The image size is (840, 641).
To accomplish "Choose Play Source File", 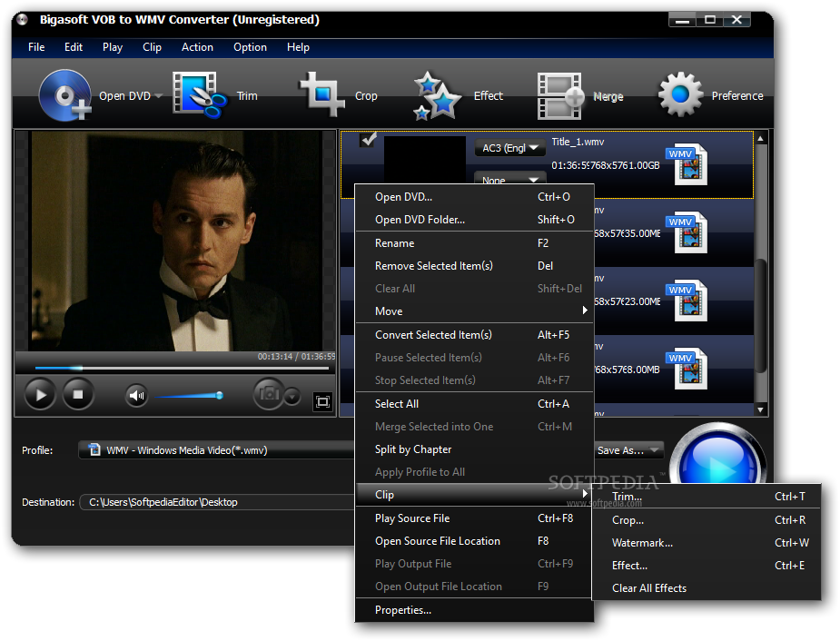I will click(475, 518).
